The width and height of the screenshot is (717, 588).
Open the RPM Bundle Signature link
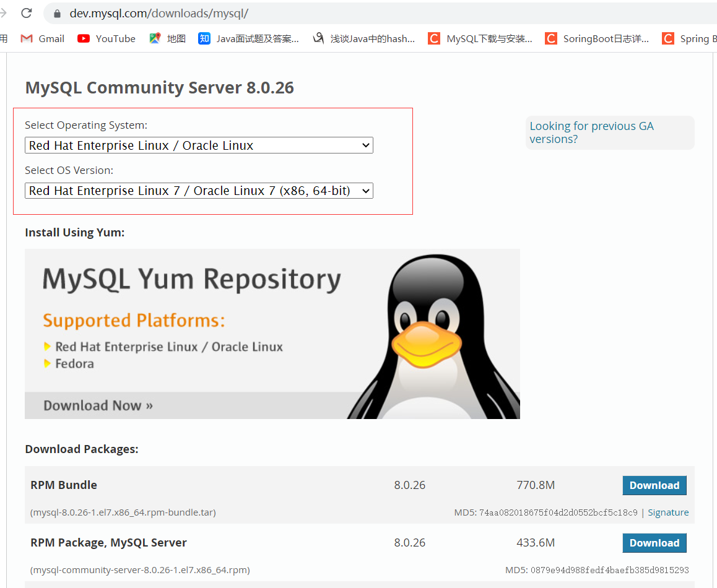668,512
